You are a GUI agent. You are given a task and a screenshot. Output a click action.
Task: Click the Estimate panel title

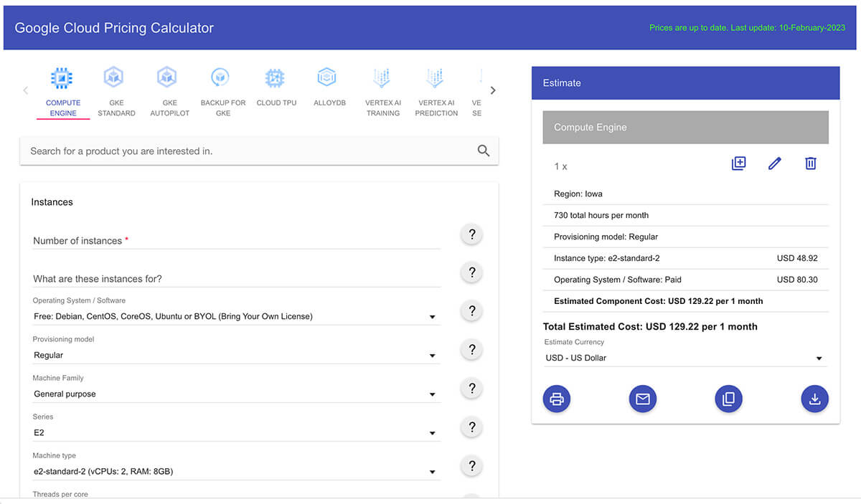562,83
